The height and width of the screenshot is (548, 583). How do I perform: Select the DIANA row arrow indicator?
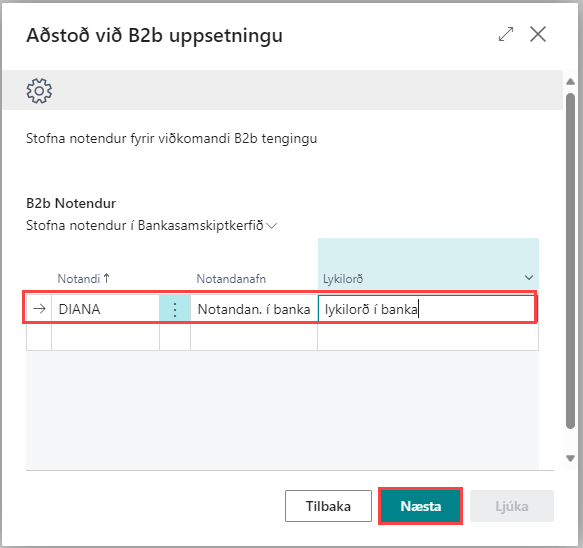[x=39, y=309]
